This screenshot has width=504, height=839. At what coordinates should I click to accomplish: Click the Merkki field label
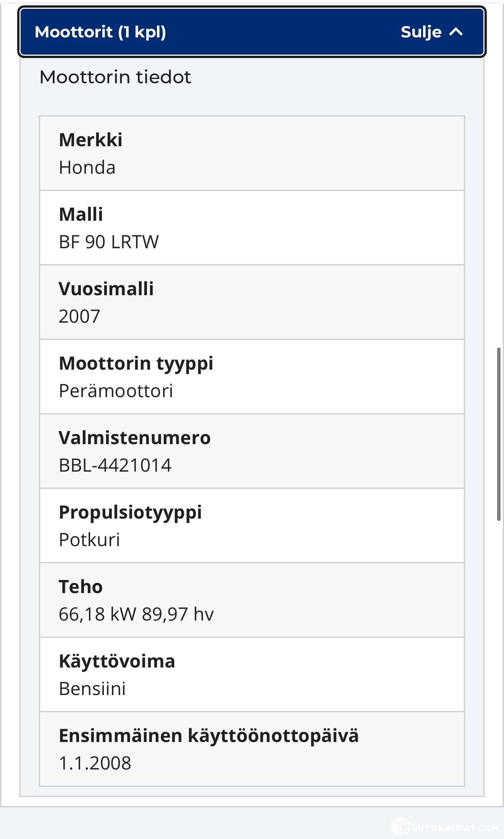pos(91,140)
